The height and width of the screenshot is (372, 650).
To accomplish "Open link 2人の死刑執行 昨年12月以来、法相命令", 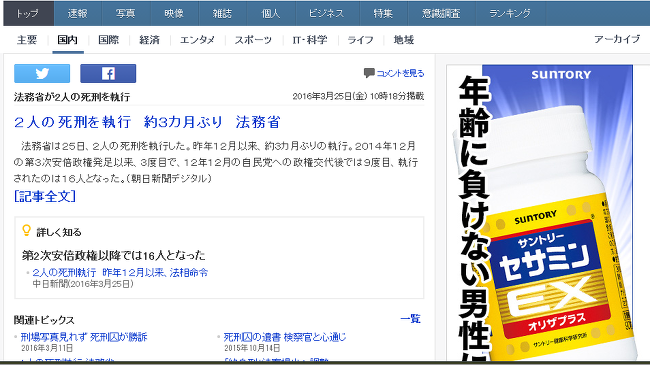I will pyautogui.click(x=120, y=272).
